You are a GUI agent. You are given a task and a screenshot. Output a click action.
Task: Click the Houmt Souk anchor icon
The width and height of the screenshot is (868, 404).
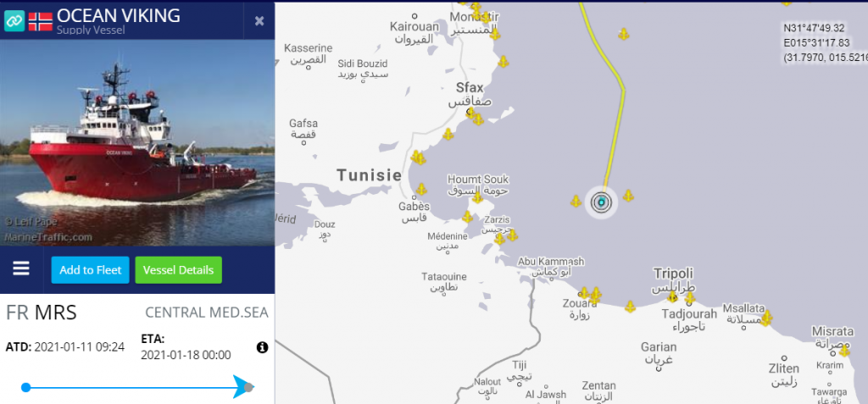(x=478, y=197)
